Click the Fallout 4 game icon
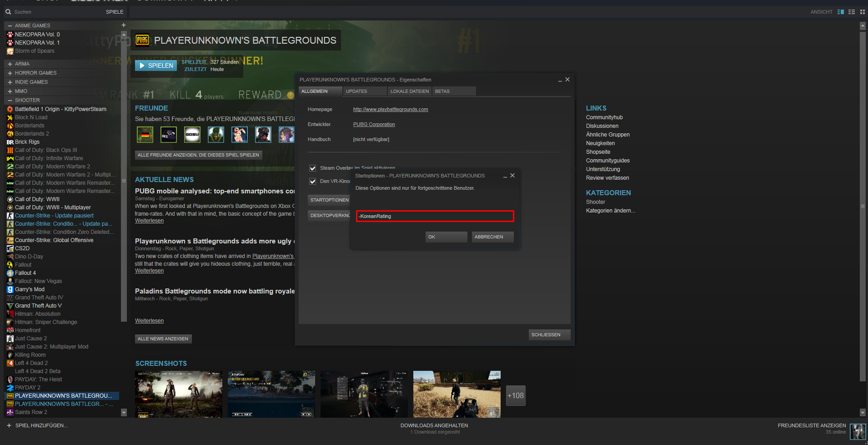Viewport: 868px width, 445px height. 10,273
